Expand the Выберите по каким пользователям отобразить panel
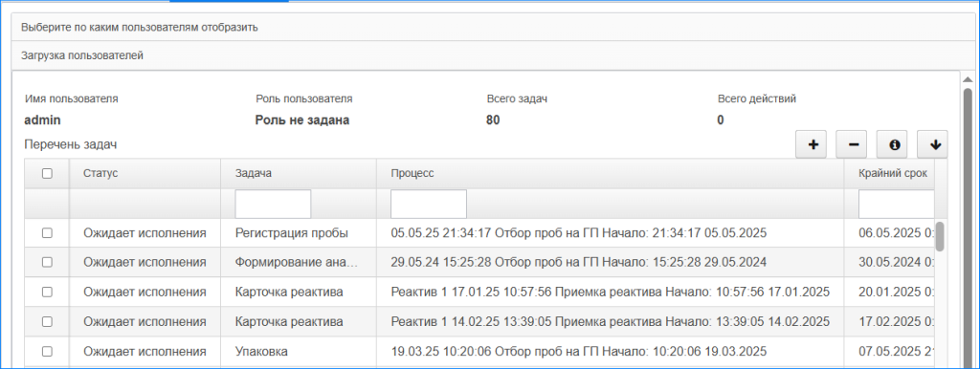 tap(493, 27)
